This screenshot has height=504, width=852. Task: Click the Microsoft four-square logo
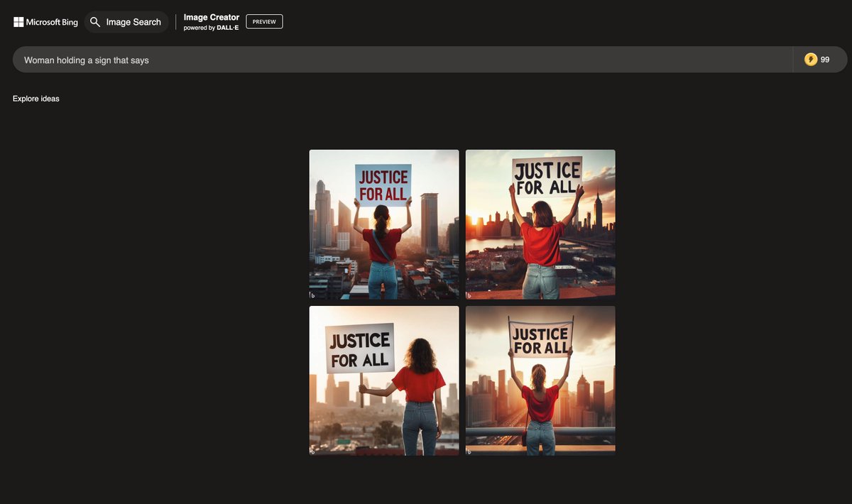pyautogui.click(x=18, y=22)
